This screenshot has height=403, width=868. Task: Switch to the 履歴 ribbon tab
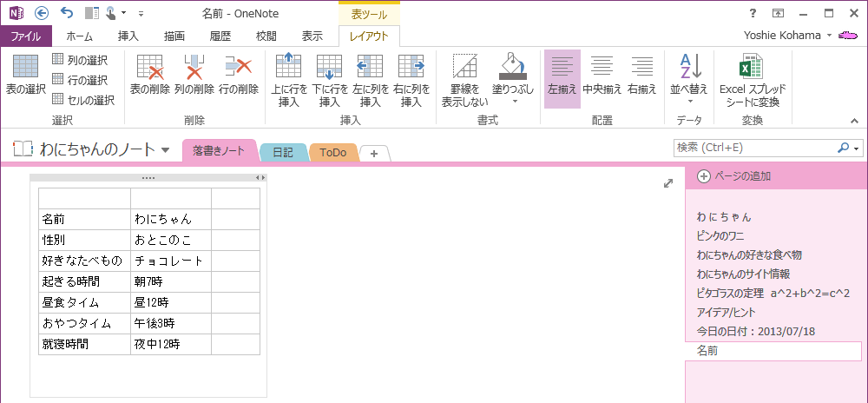pos(220,36)
